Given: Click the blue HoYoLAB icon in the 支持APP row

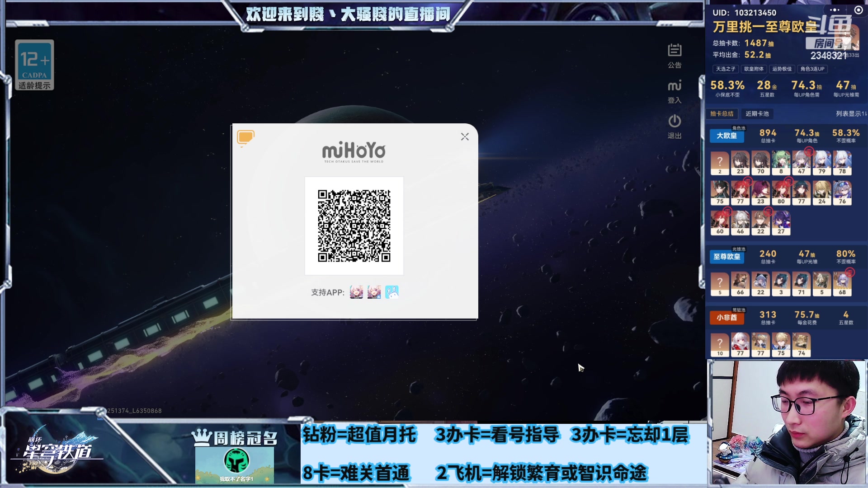Looking at the screenshot, I should pyautogui.click(x=392, y=292).
